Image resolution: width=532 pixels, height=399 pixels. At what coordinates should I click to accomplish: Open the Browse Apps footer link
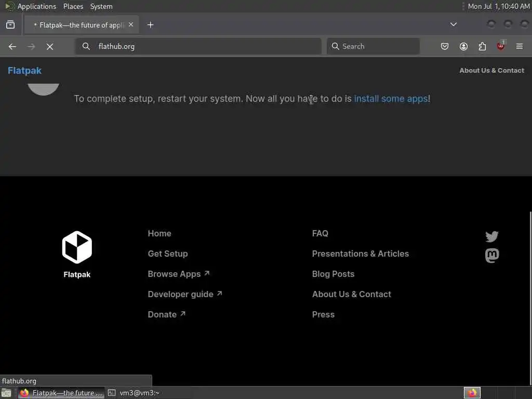click(179, 274)
